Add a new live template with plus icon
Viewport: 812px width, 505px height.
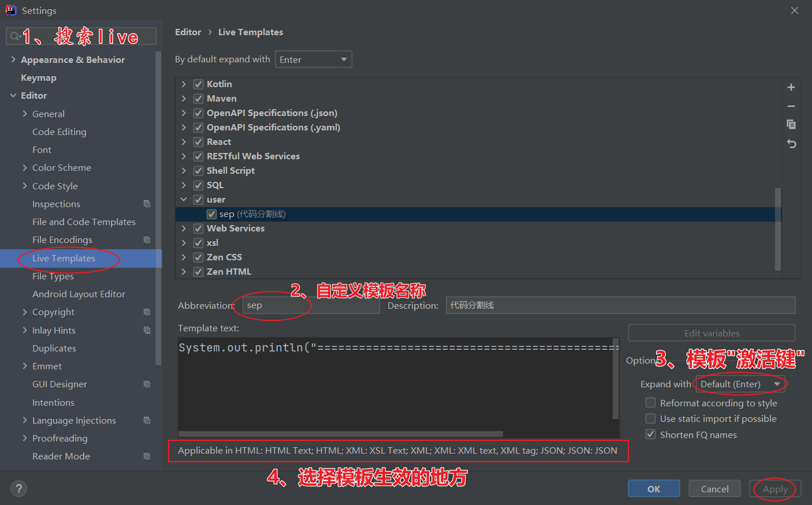point(791,87)
